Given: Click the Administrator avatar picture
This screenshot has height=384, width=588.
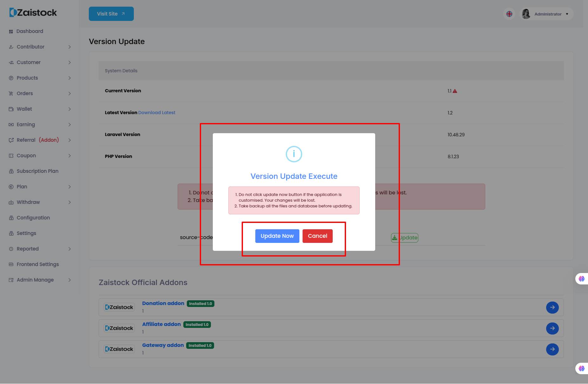Looking at the screenshot, I should pos(526,14).
